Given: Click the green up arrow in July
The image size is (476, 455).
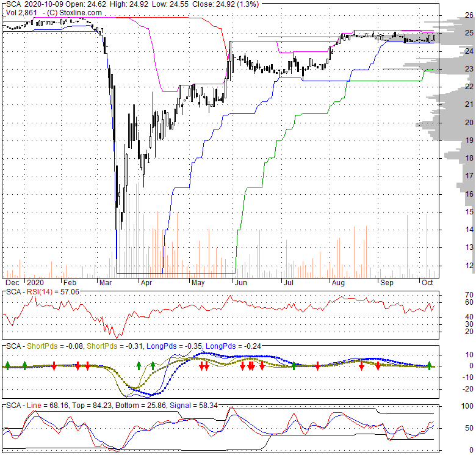Looking at the screenshot, I should (x=294, y=365).
